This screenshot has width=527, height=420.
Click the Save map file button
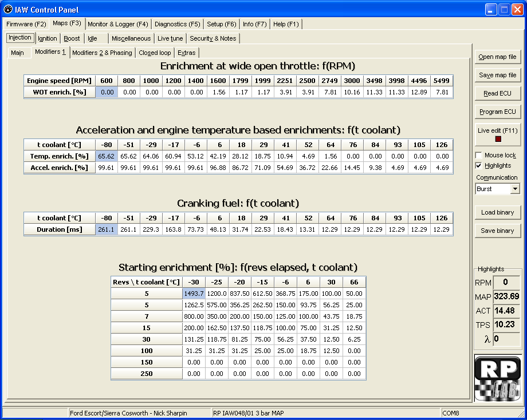click(497, 75)
